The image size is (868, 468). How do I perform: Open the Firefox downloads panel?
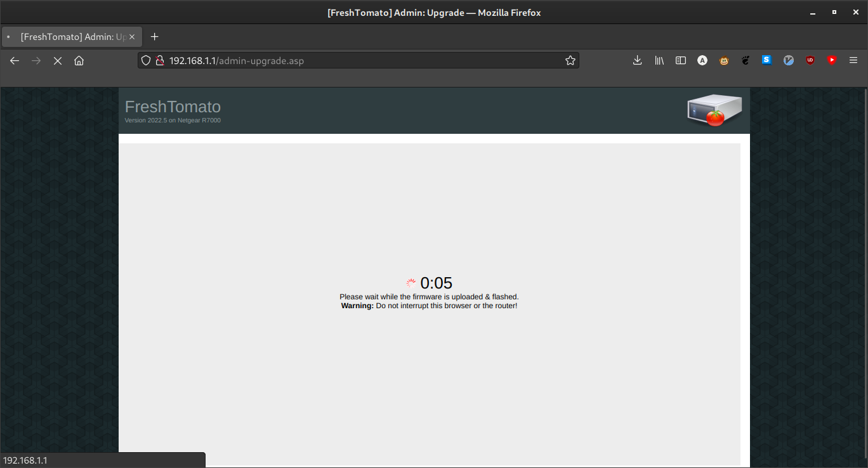click(638, 60)
